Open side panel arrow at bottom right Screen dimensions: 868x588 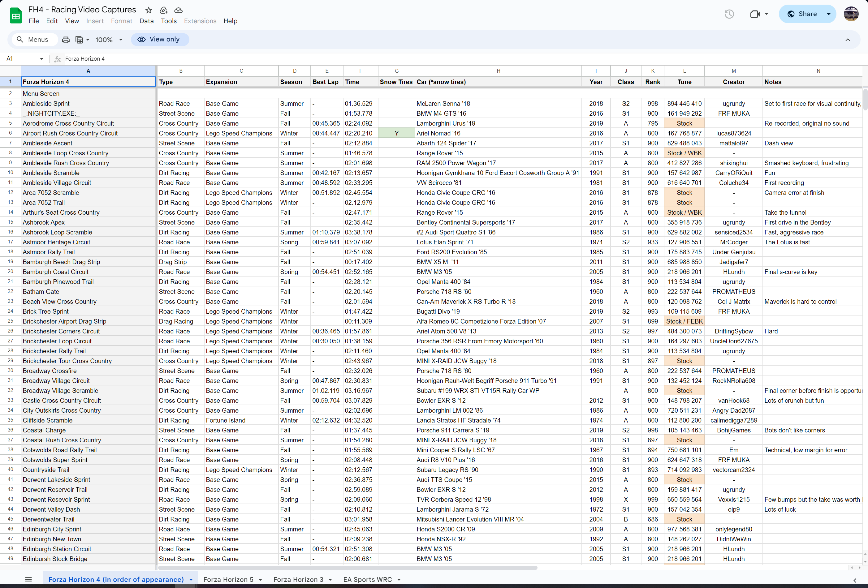[x=855, y=580]
